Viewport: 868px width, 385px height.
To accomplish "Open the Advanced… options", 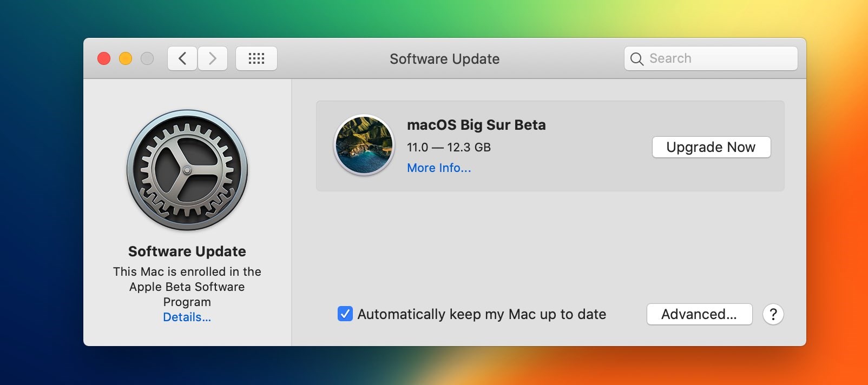I will coord(699,314).
